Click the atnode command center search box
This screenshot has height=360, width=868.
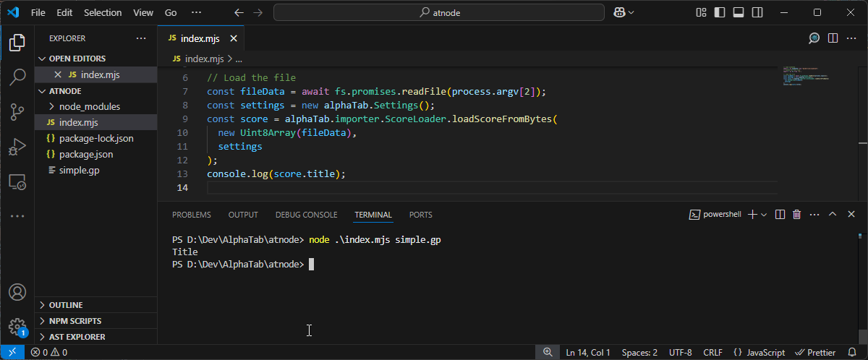tap(439, 12)
